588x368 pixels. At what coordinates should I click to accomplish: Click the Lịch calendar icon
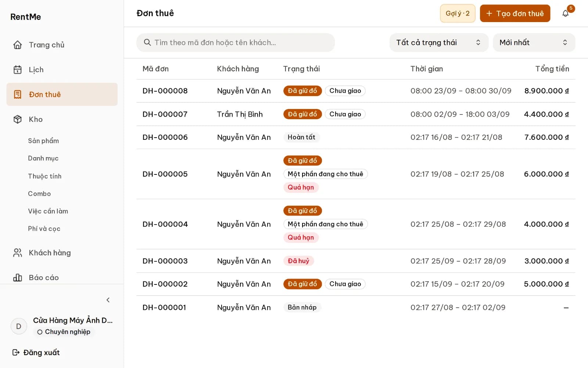[18, 70]
